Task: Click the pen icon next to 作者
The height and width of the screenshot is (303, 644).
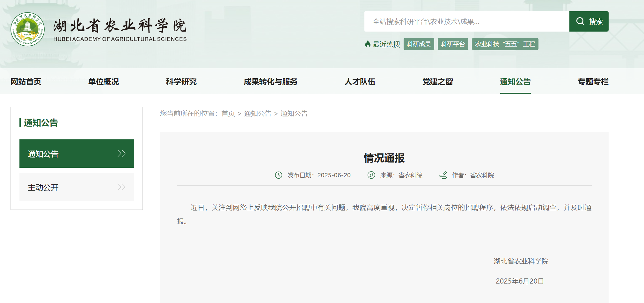Action: (x=443, y=175)
